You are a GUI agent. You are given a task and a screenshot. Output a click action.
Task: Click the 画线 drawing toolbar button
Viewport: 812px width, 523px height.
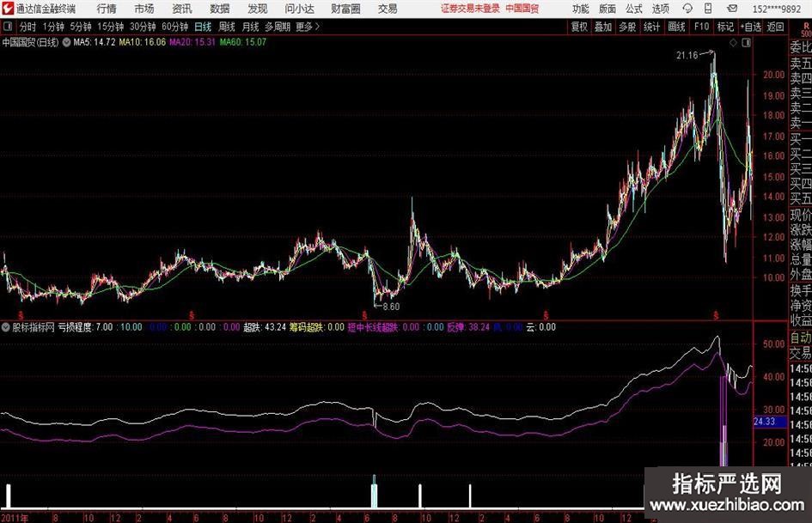click(676, 27)
